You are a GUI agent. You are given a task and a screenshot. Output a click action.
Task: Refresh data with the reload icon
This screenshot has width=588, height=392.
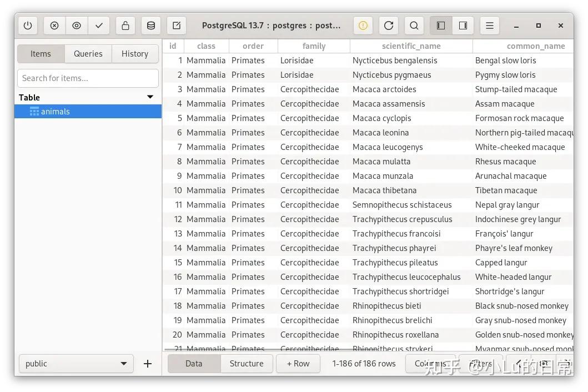click(x=388, y=25)
